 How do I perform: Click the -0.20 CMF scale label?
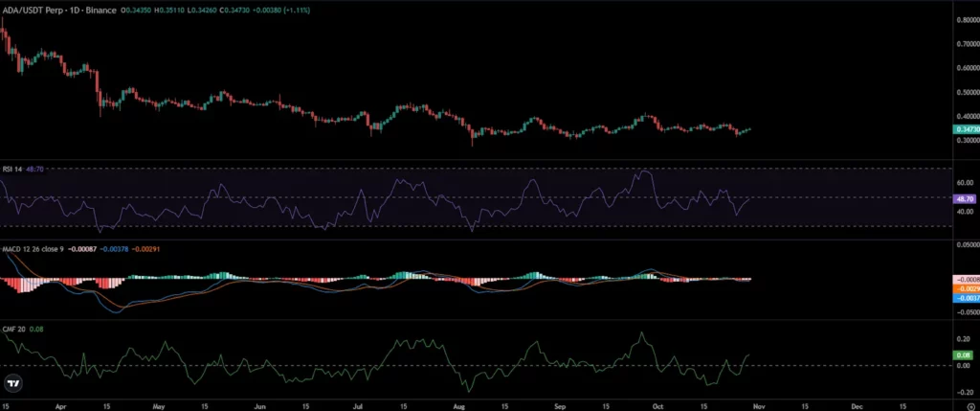[x=964, y=392]
